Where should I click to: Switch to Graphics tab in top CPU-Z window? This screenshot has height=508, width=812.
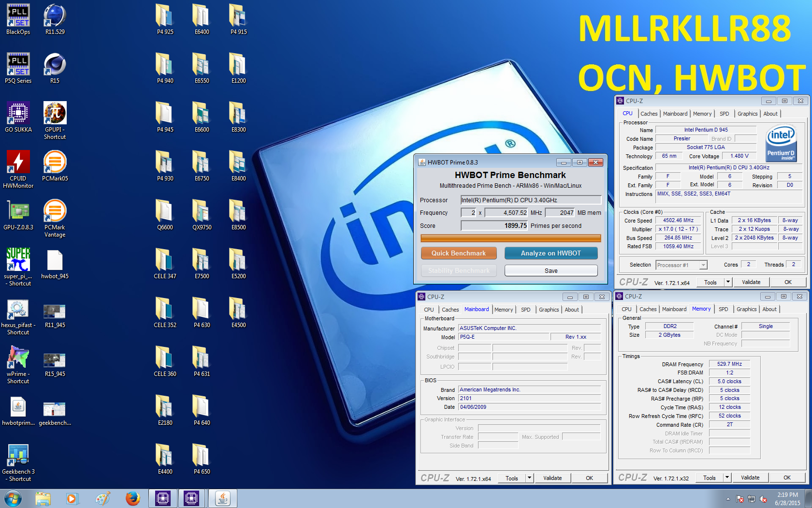pyautogui.click(x=747, y=114)
